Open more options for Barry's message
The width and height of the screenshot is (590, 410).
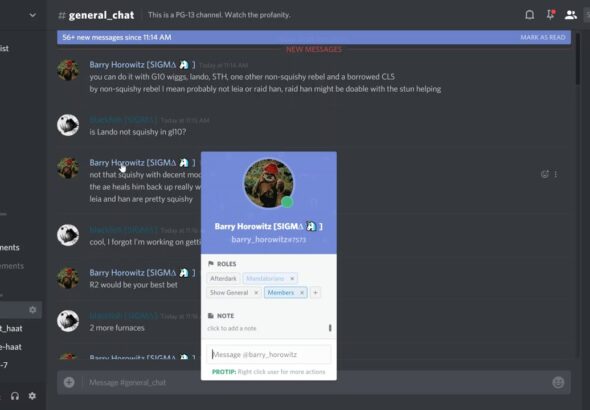[x=556, y=174]
